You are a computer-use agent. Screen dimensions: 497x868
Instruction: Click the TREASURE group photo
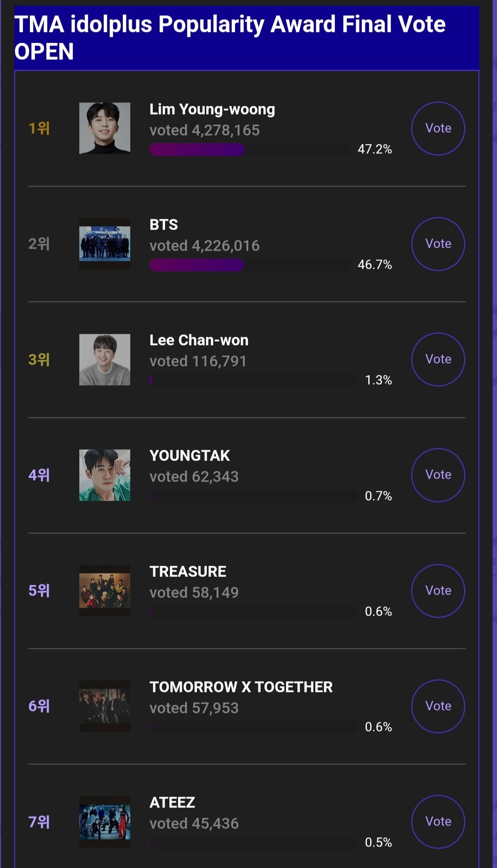pyautogui.click(x=105, y=591)
